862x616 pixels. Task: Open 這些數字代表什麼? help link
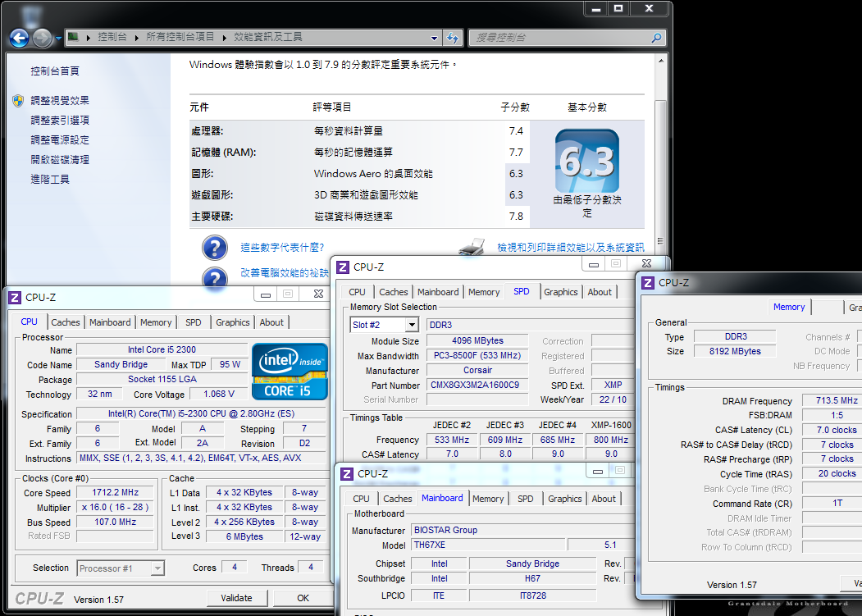(x=282, y=248)
